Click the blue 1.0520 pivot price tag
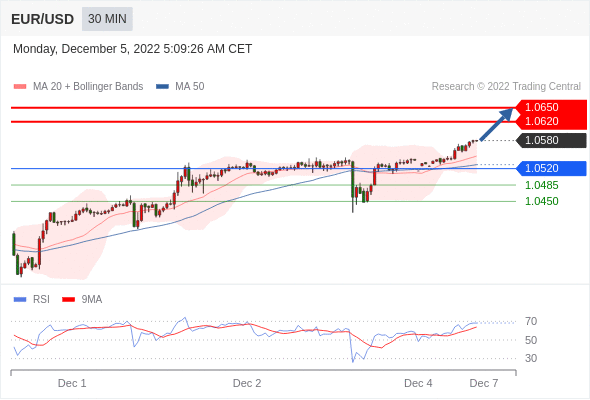Screen dimensions: 590x400 click(x=551, y=168)
